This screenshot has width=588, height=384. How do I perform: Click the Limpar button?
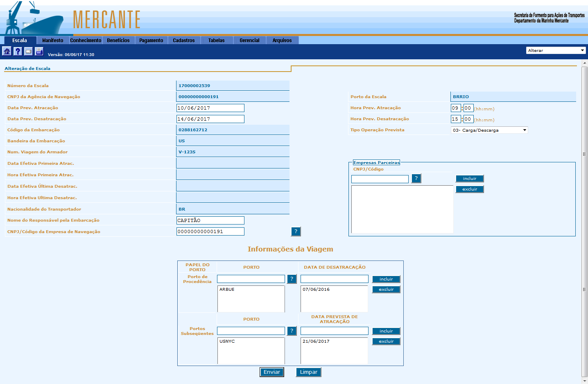[x=308, y=372]
